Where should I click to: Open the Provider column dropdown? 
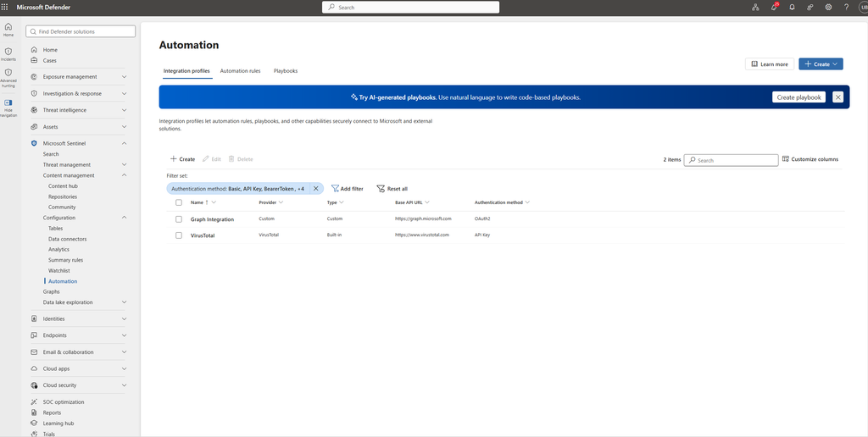coord(281,202)
